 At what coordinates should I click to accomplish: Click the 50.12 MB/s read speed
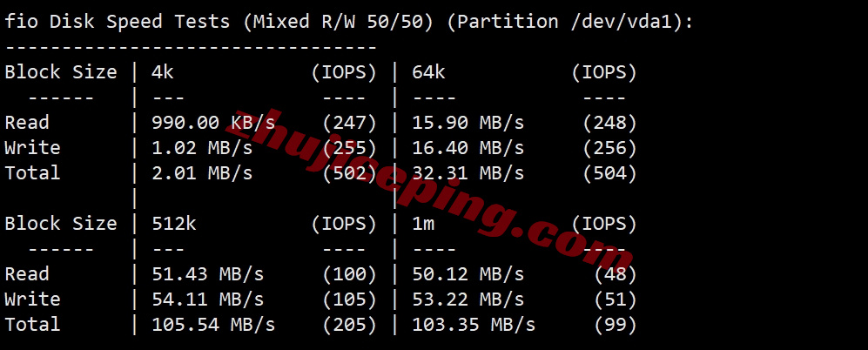pos(468,274)
